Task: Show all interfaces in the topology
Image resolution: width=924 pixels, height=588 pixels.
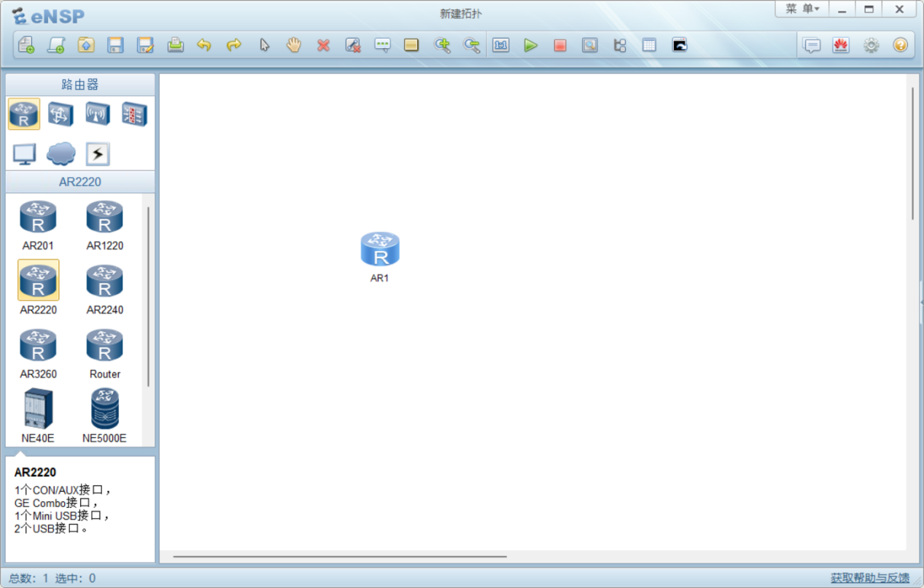Action: click(x=619, y=45)
